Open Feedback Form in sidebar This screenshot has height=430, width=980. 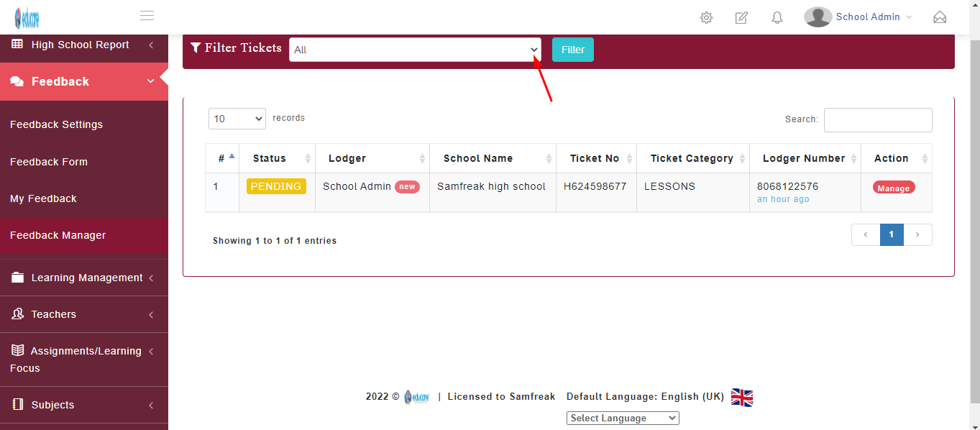(x=49, y=162)
